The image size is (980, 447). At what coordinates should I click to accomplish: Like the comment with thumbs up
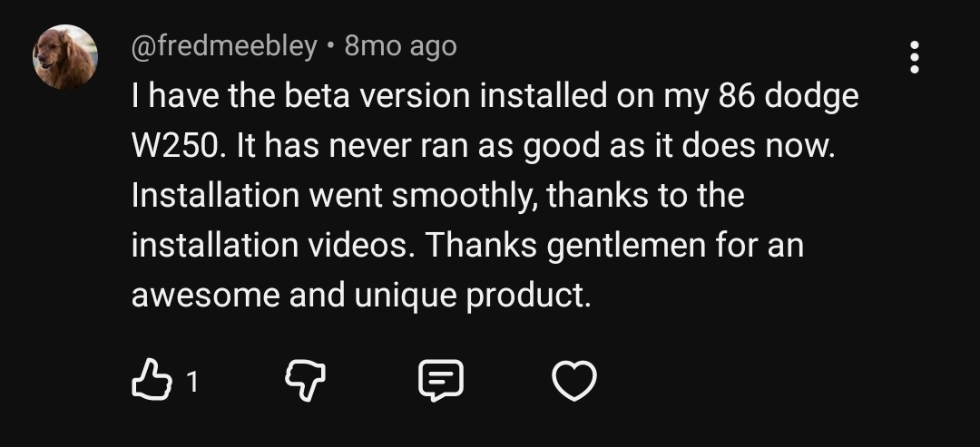(151, 382)
